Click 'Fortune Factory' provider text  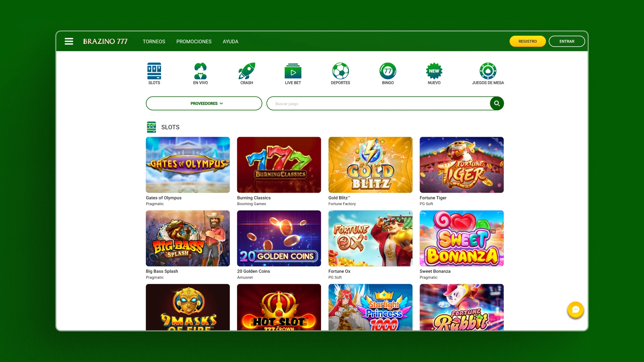pos(342,204)
